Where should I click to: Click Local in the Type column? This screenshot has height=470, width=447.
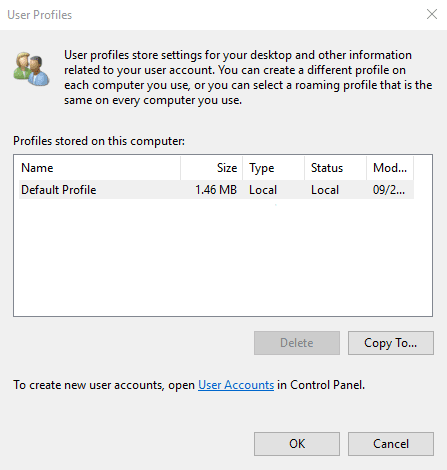pos(263,190)
